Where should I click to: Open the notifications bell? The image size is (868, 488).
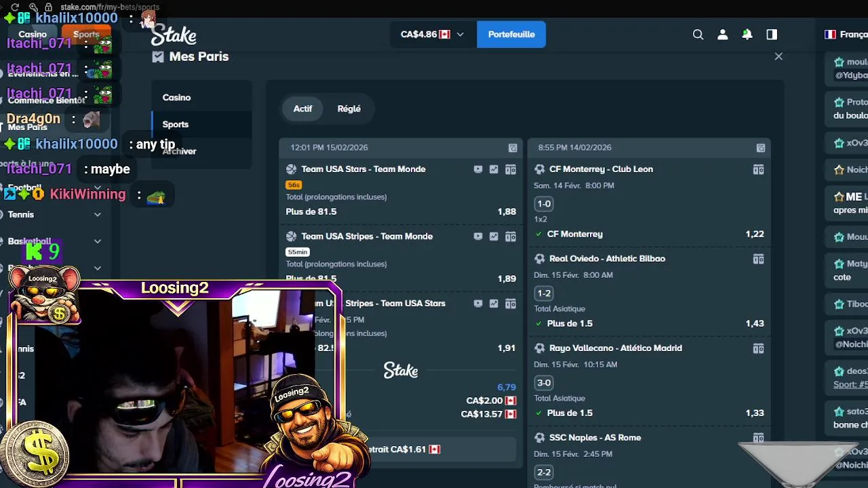[747, 35]
